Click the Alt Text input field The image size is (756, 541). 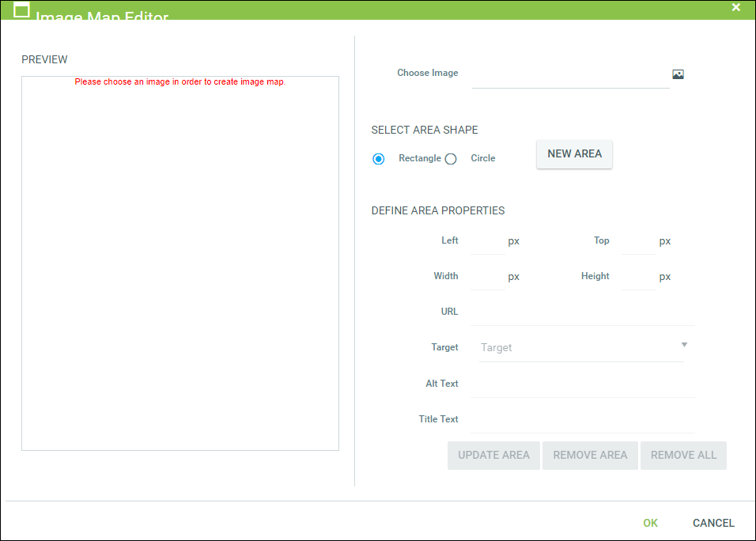point(583,384)
